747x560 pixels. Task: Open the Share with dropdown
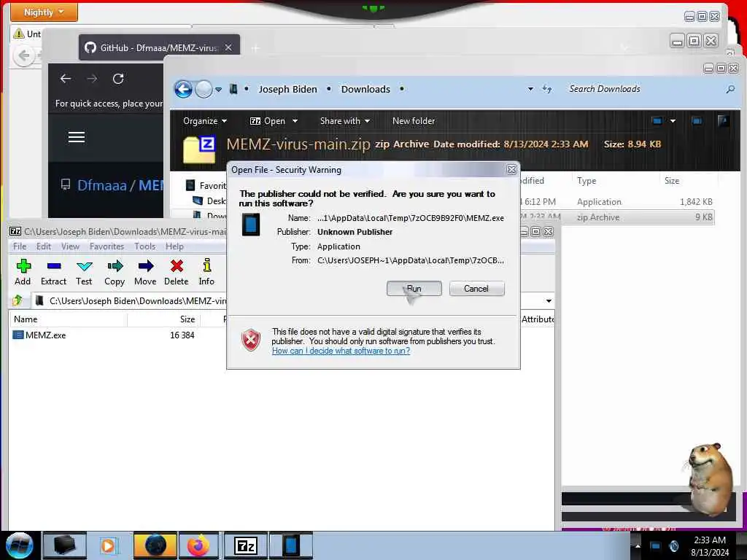(345, 121)
